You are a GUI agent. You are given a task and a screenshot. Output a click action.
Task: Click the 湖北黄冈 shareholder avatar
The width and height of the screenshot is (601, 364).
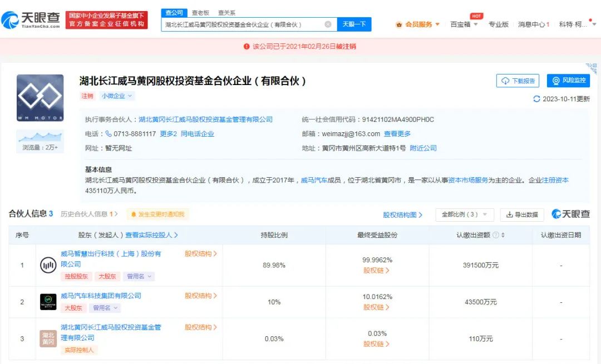pos(48,338)
